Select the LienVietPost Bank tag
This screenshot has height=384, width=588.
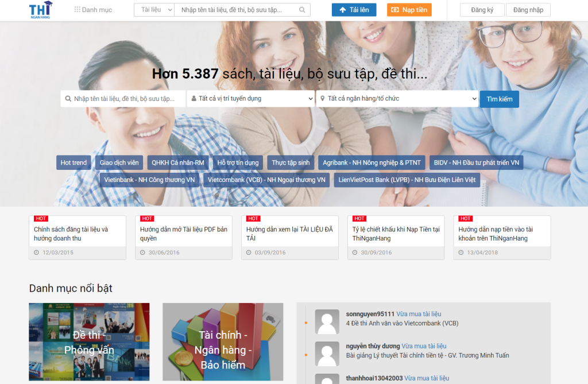[x=407, y=180]
